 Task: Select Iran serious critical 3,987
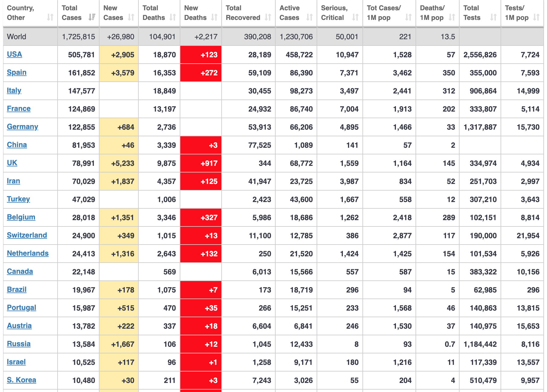pyautogui.click(x=349, y=182)
